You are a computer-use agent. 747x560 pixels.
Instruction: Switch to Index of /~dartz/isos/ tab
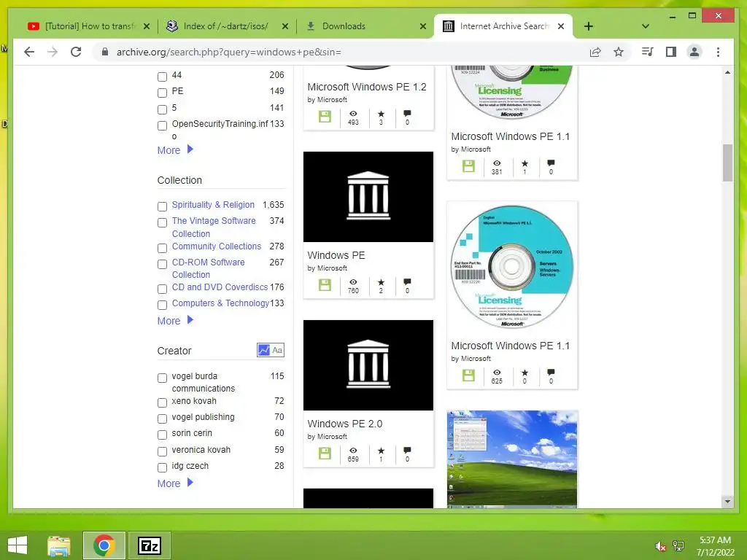226,26
